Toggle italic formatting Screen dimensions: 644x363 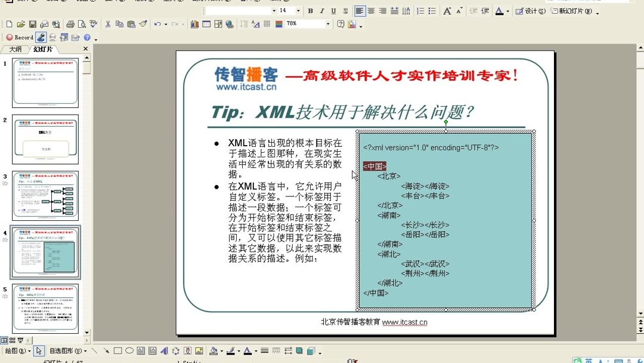tap(321, 10)
